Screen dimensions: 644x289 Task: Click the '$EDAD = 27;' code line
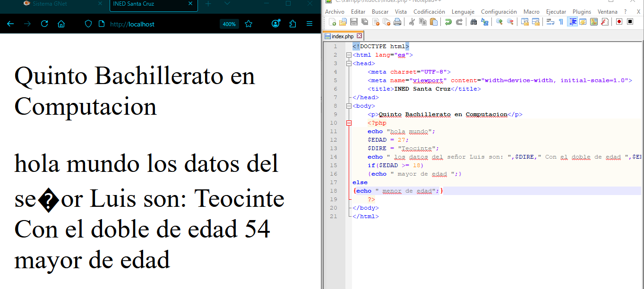coord(387,140)
